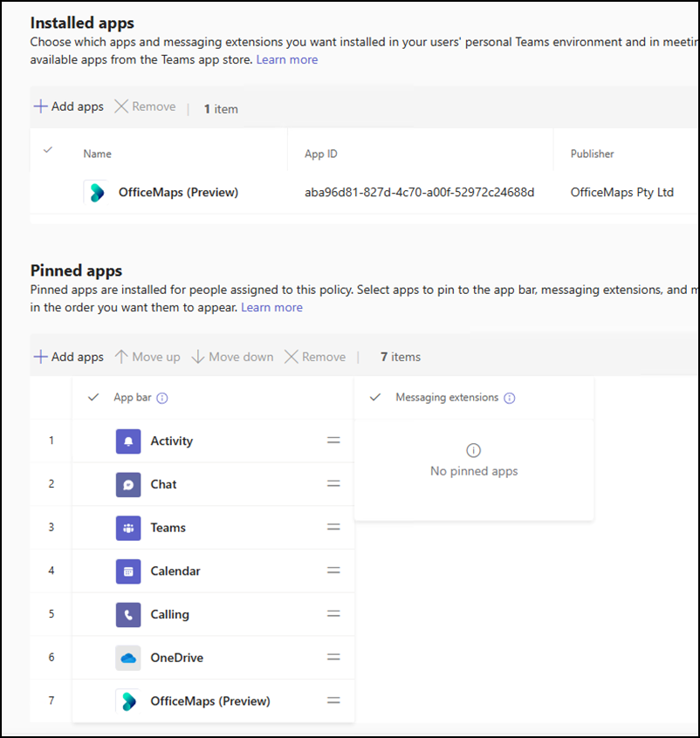Click the 7 items count label
The height and width of the screenshot is (738, 700).
(401, 357)
